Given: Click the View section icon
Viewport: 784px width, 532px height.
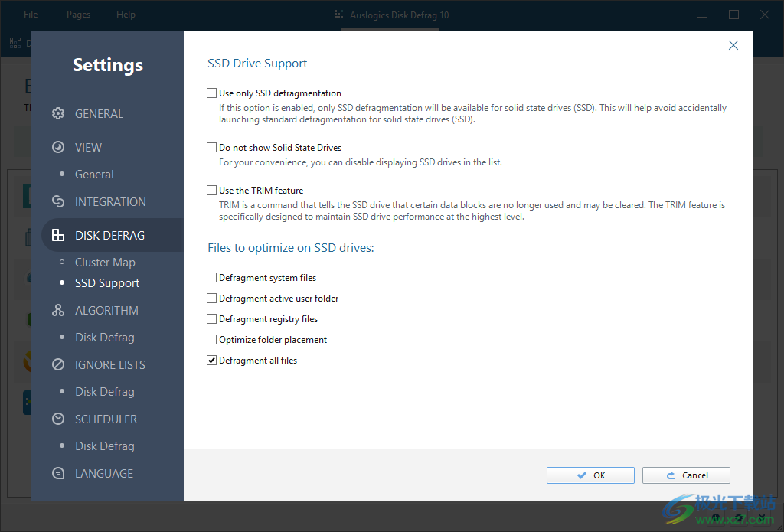Looking at the screenshot, I should [58, 147].
